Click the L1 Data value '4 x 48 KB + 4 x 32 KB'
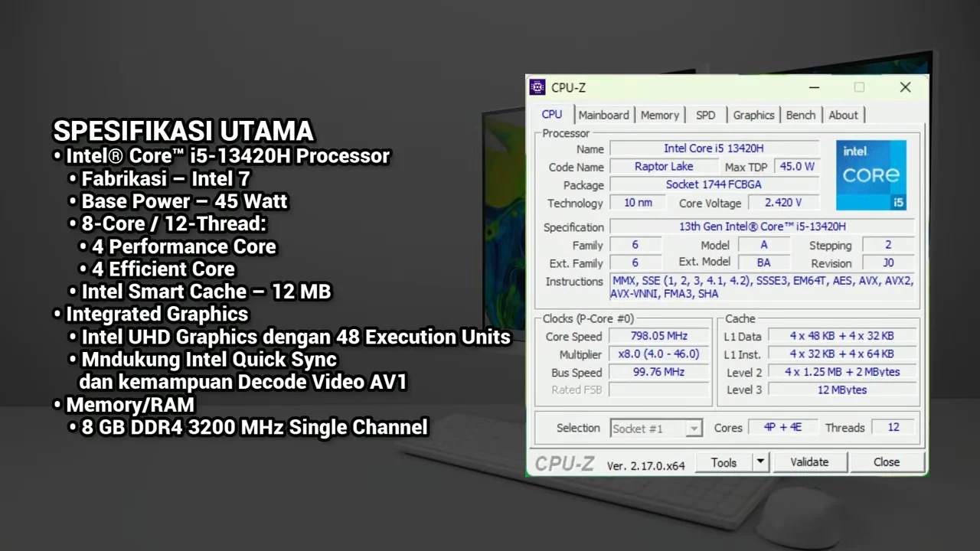Viewport: 980px width, 551px height. pos(841,336)
